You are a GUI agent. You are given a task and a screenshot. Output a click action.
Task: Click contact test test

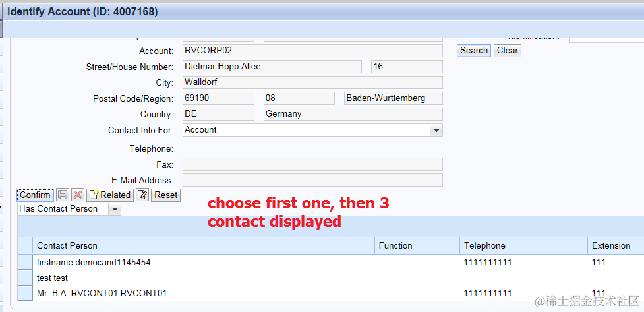click(x=52, y=278)
